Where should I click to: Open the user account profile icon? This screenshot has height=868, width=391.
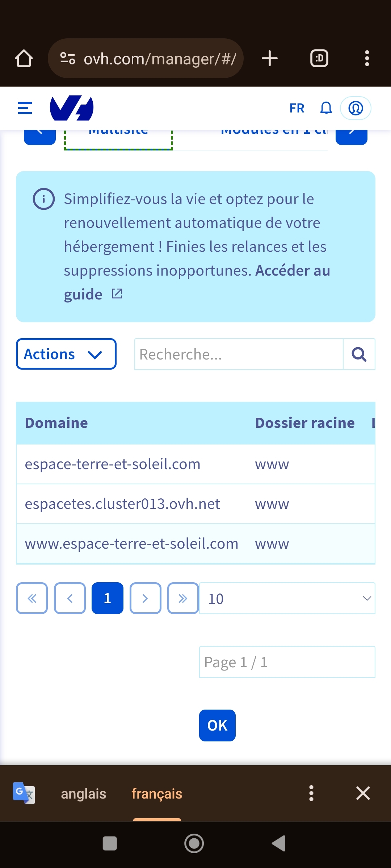tap(356, 108)
